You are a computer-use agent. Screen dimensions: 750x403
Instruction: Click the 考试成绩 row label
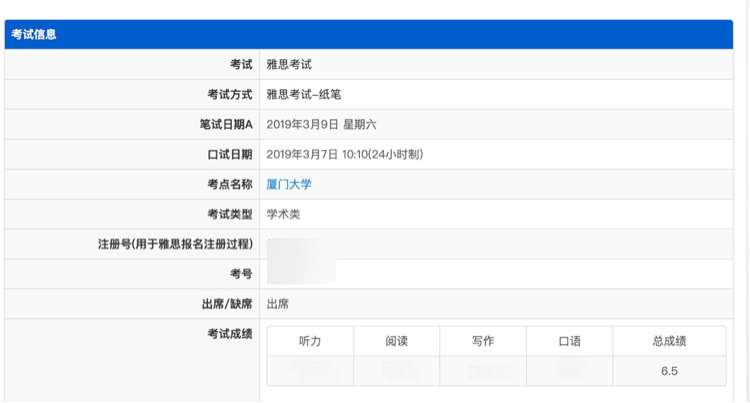[x=230, y=334]
